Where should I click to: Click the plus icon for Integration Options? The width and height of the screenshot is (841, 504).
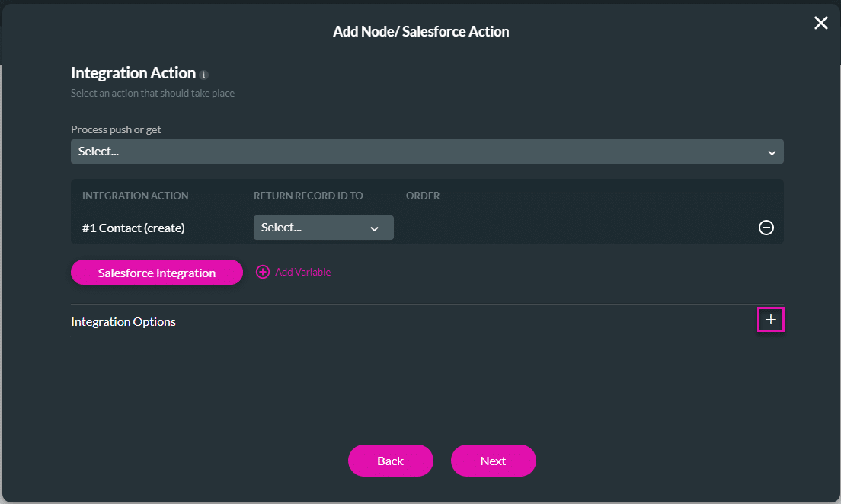770,320
